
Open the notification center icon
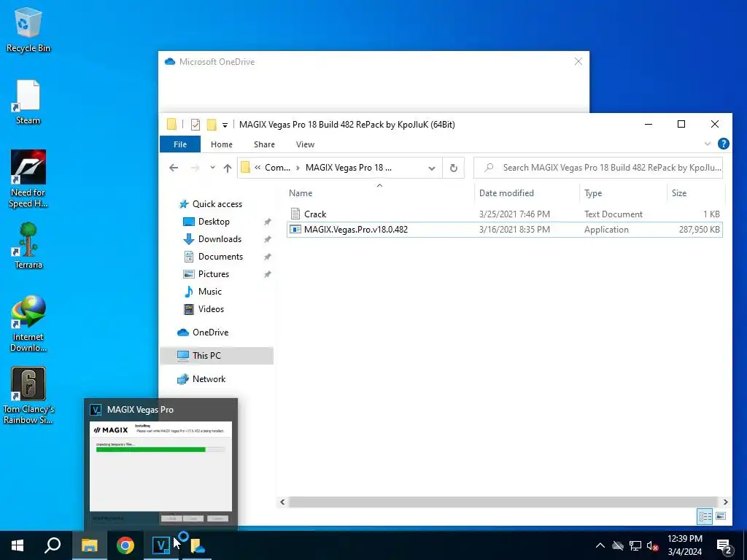pos(724,545)
